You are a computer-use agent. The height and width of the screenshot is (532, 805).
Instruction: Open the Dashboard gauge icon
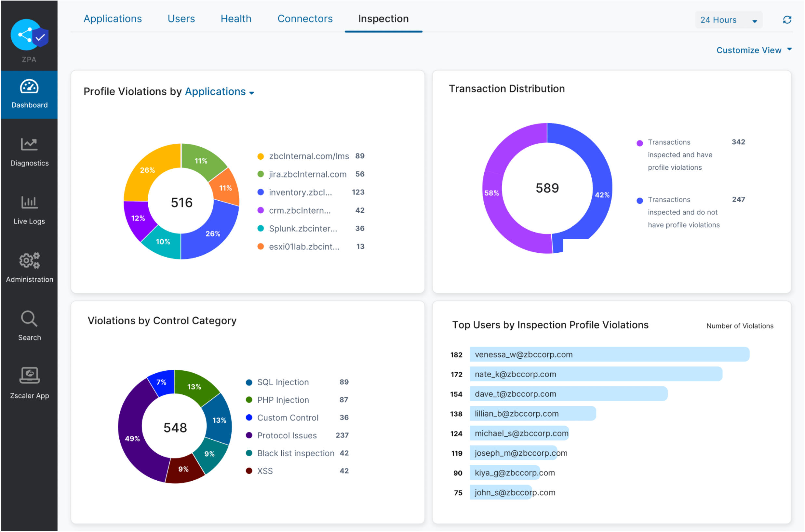[x=29, y=87]
